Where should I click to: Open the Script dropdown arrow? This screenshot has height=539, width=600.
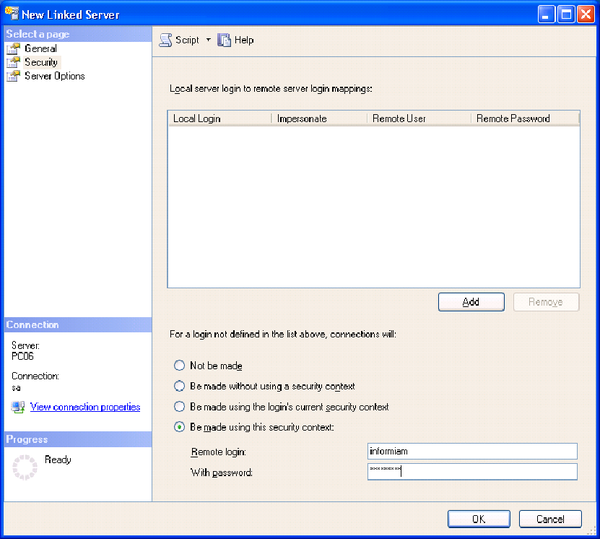point(208,40)
